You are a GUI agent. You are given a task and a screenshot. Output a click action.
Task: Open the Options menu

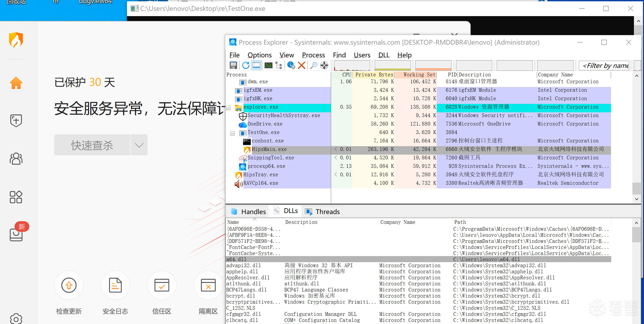coord(259,55)
